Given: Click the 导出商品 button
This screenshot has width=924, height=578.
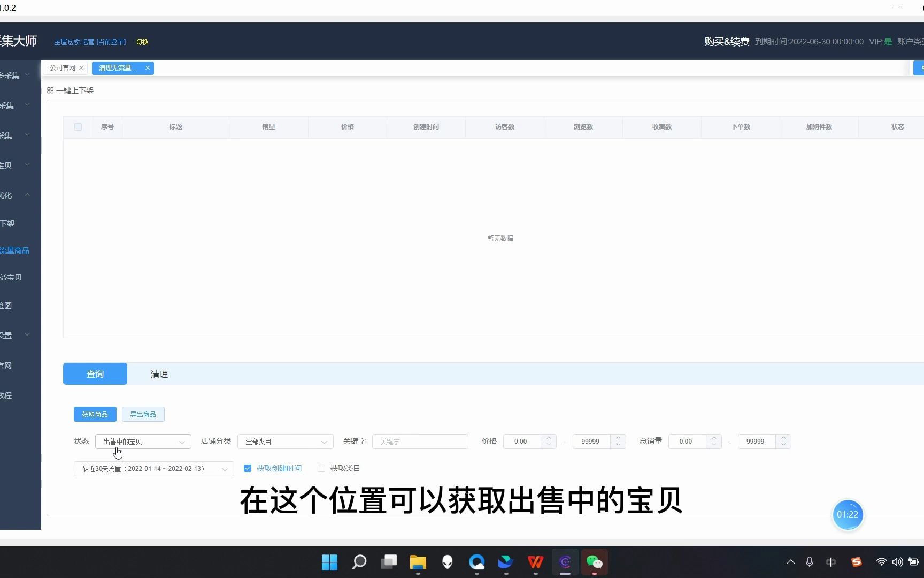Looking at the screenshot, I should tap(143, 414).
